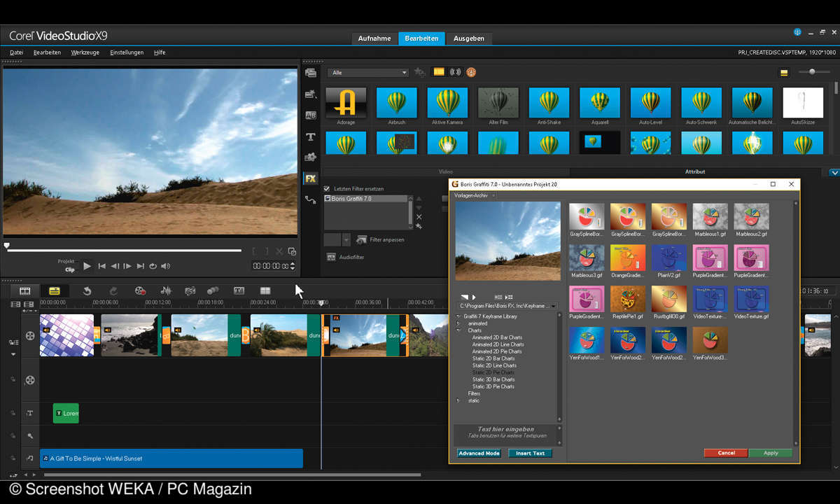The width and height of the screenshot is (840, 504).
Task: Play the preview clip
Action: [87, 266]
